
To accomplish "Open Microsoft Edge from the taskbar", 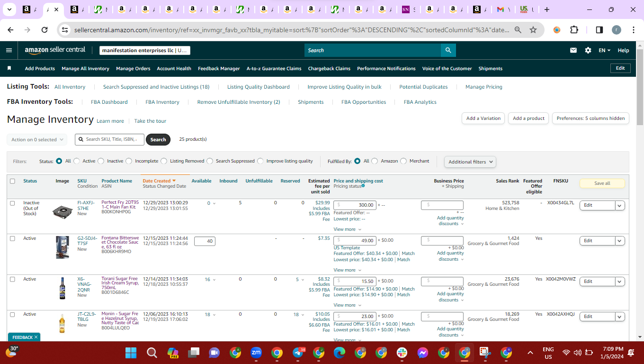I will (x=340, y=353).
